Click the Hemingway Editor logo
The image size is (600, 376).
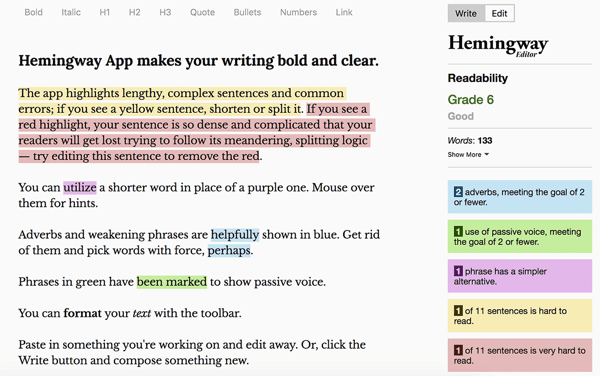[x=498, y=46]
